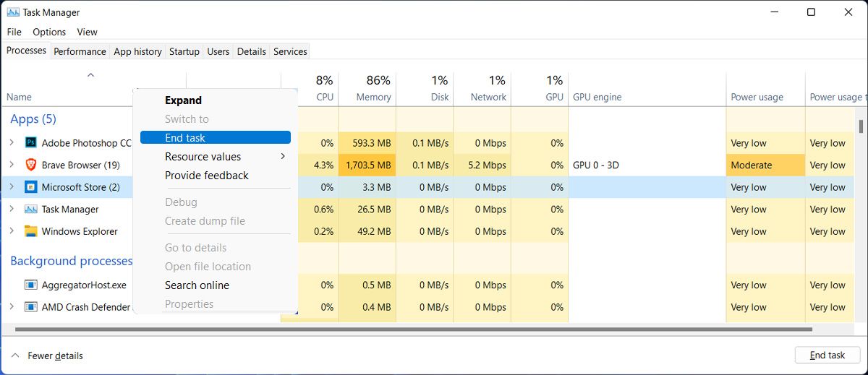868x375 pixels.
Task: Click the AggregatorHost.exe process icon
Action: [x=30, y=285]
